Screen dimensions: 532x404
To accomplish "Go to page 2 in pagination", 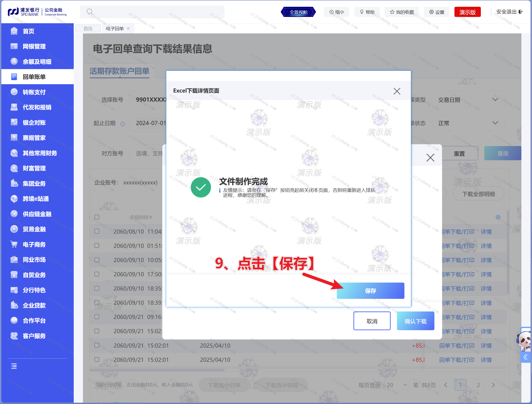I will [478, 385].
